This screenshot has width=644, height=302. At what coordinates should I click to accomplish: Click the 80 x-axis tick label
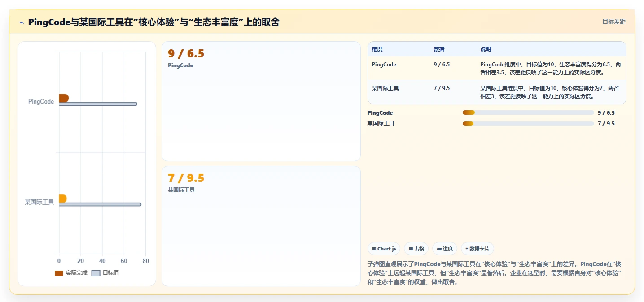pos(145,261)
